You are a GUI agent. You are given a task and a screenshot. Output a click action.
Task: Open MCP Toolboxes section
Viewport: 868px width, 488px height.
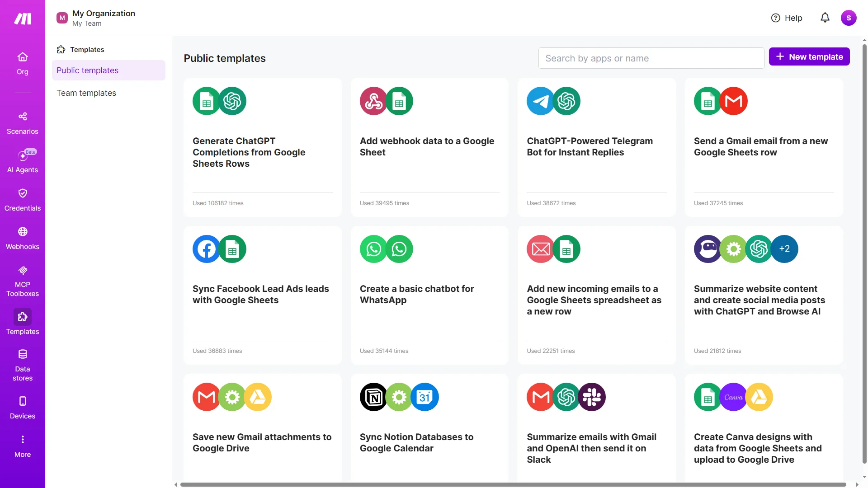click(23, 281)
